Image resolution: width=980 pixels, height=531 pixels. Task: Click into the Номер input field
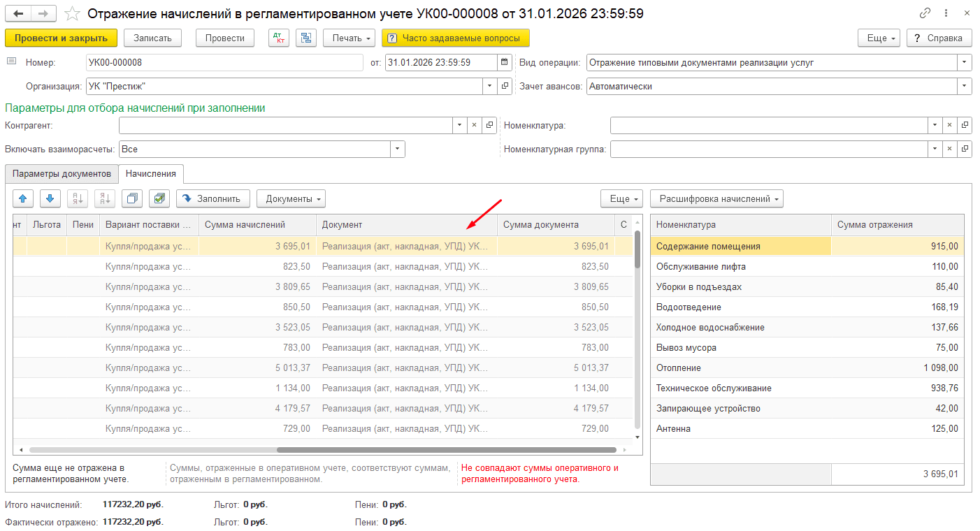pos(224,63)
